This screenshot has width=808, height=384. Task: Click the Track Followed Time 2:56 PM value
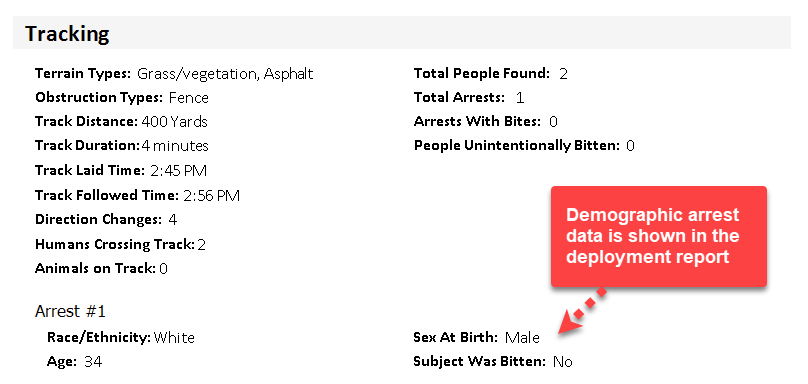211,195
